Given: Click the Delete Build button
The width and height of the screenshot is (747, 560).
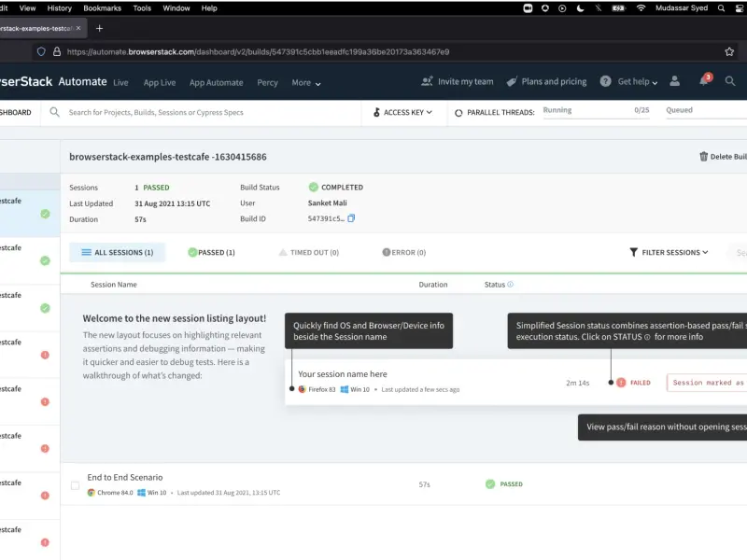Looking at the screenshot, I should (723, 156).
